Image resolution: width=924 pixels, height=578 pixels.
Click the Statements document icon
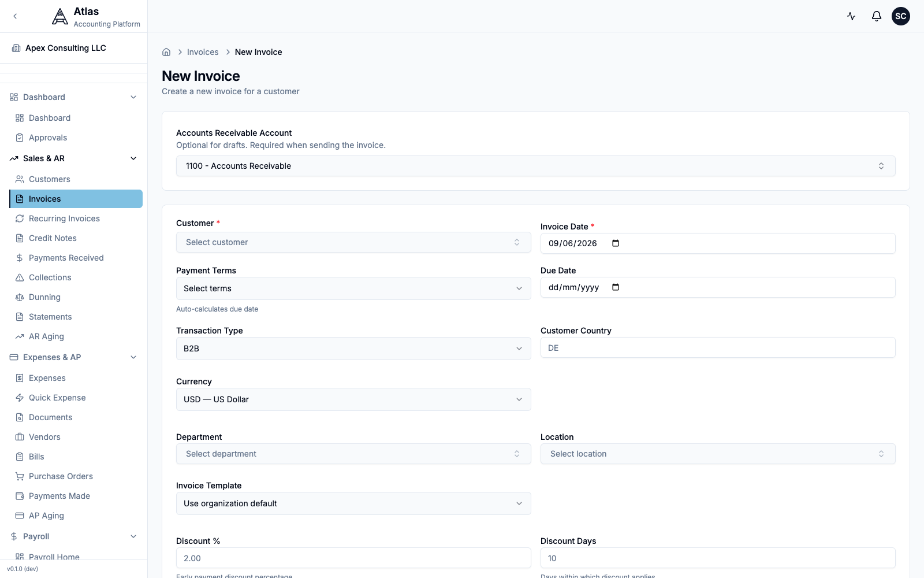[x=20, y=317]
